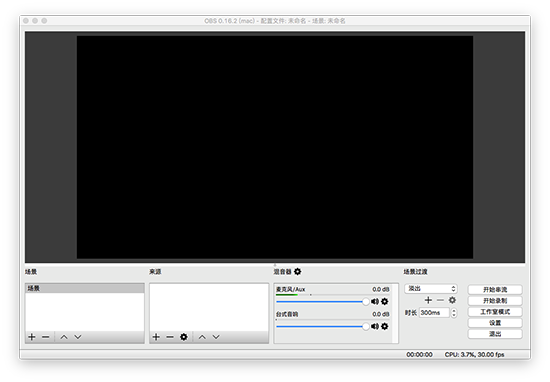Enable 工作室模式 studio mode
Viewport: 550px width, 382px height.
pos(495,312)
